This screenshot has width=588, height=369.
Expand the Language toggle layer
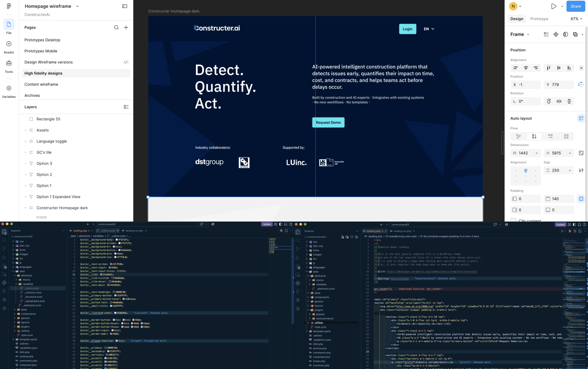(25, 141)
